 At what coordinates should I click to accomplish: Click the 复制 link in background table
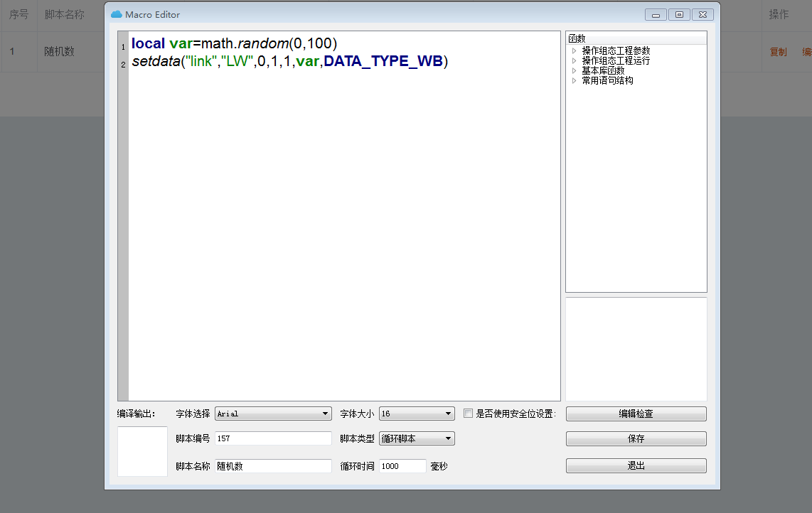[778, 52]
